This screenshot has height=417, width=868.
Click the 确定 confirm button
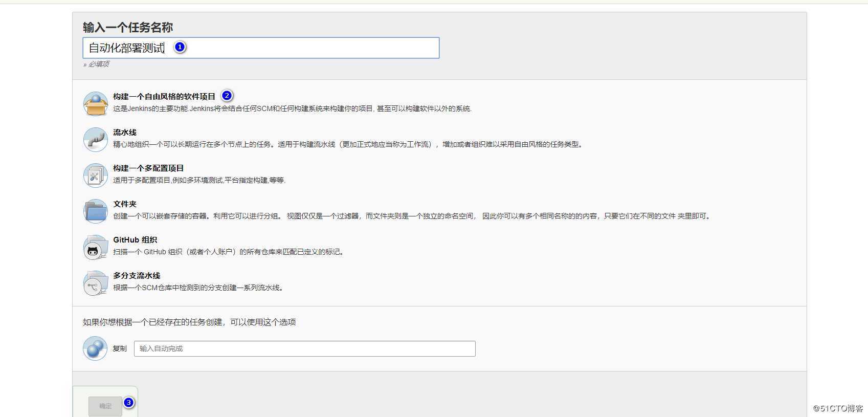[105, 406]
